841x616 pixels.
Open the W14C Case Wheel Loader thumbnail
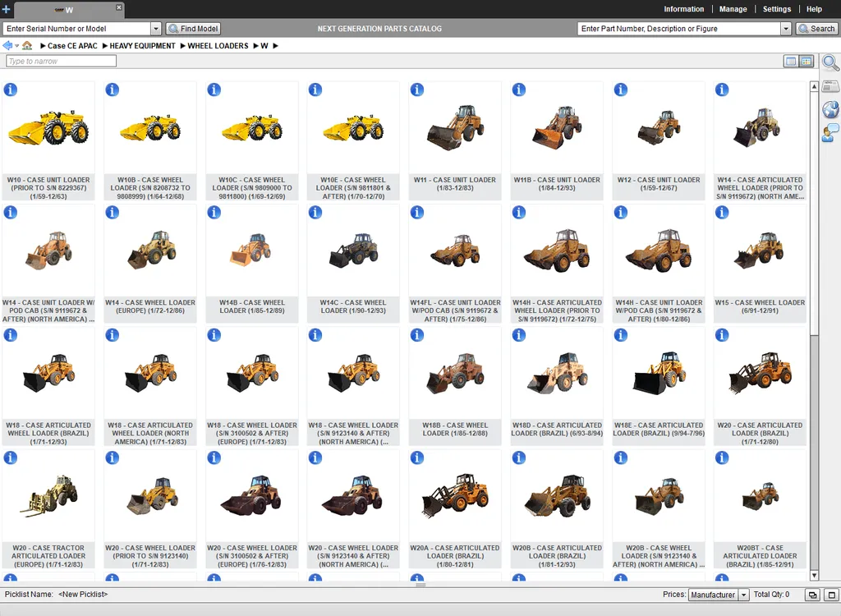click(353, 250)
